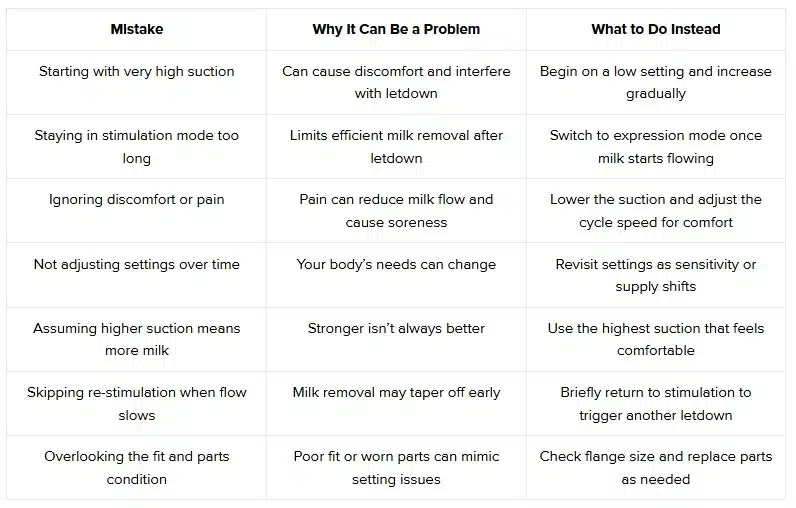The height and width of the screenshot is (508, 796).
Task: Click "Switch to expression mode" advice cell
Action: click(x=655, y=146)
